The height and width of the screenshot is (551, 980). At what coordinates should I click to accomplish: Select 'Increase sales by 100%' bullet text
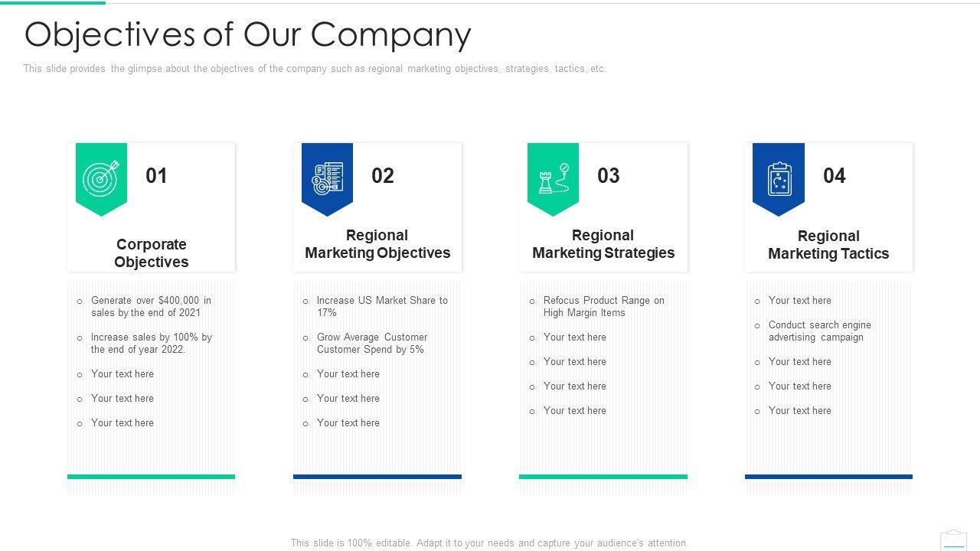point(151,344)
